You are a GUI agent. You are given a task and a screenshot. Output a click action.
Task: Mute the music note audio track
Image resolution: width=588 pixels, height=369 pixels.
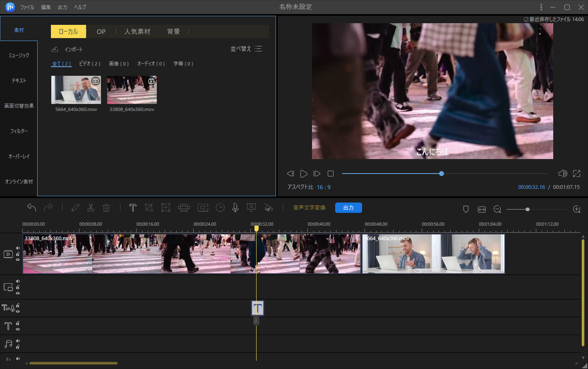18,341
